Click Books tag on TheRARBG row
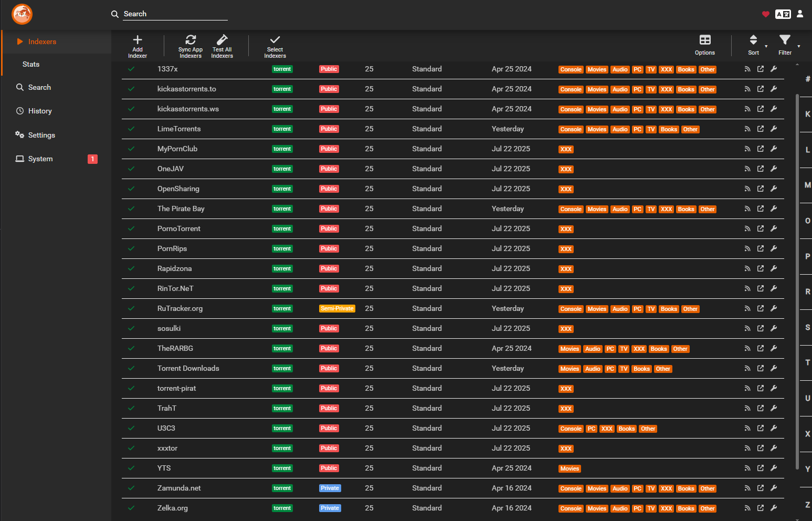 pos(659,349)
